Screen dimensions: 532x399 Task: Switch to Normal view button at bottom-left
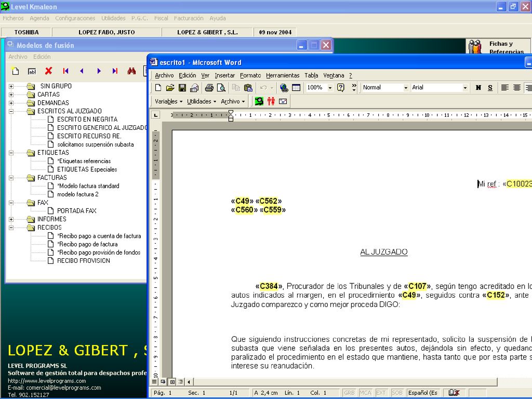[154, 382]
